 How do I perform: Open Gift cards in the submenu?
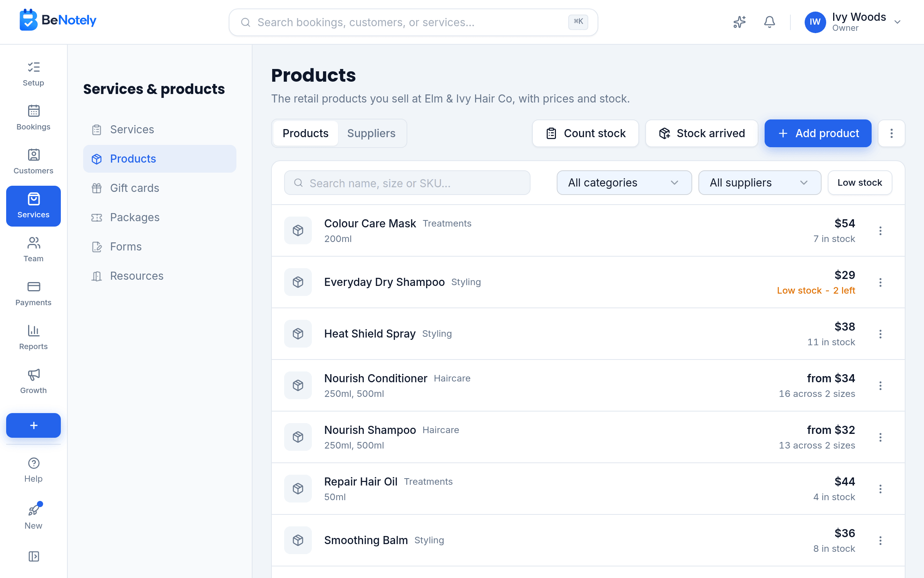click(x=160, y=188)
